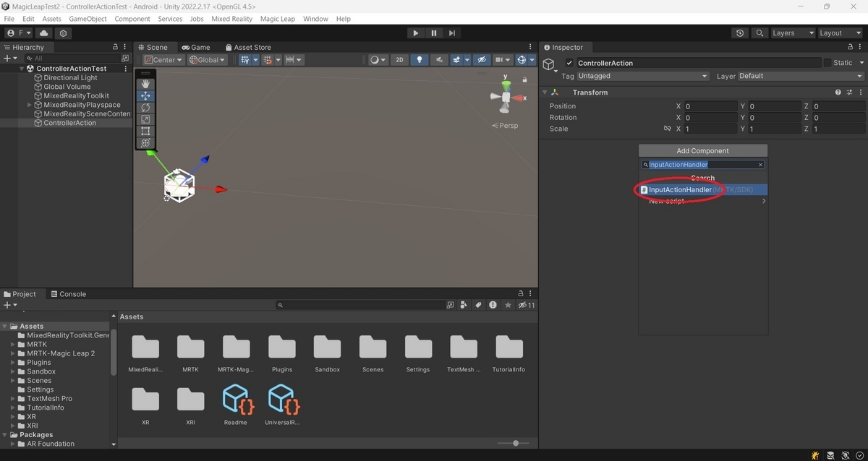This screenshot has height=461, width=868.
Task: Open the global Search magnifier icon
Action: (759, 33)
